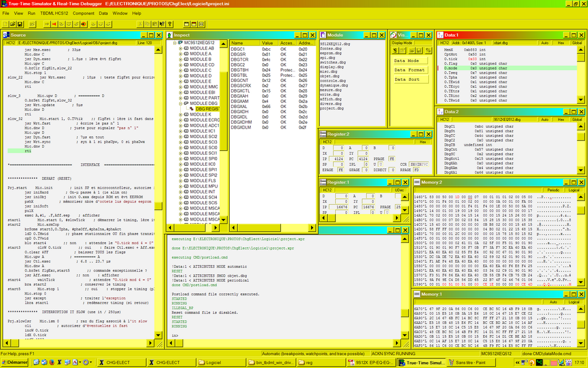The height and width of the screenshot is (368, 588).
Task: Click the question mark Help Topics icon
Action: tap(170, 24)
